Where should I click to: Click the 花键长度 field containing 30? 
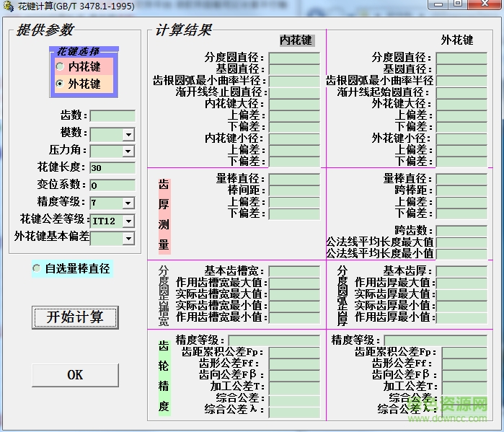[x=112, y=168]
